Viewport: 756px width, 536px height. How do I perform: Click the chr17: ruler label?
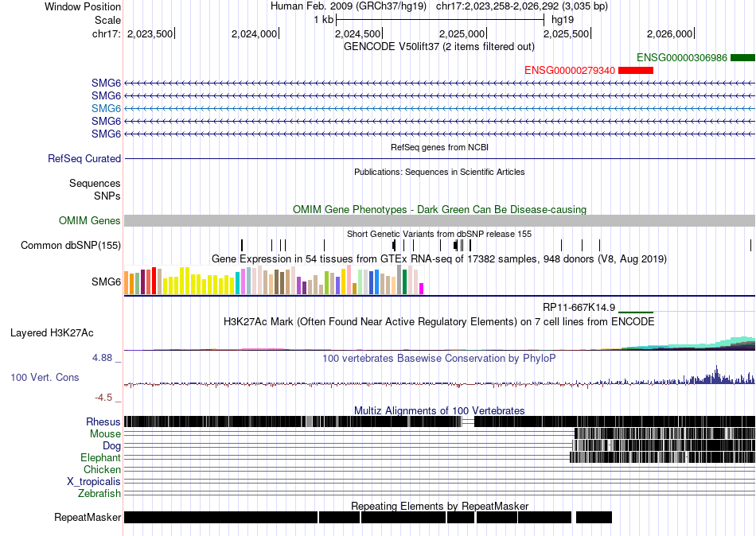click(x=106, y=33)
